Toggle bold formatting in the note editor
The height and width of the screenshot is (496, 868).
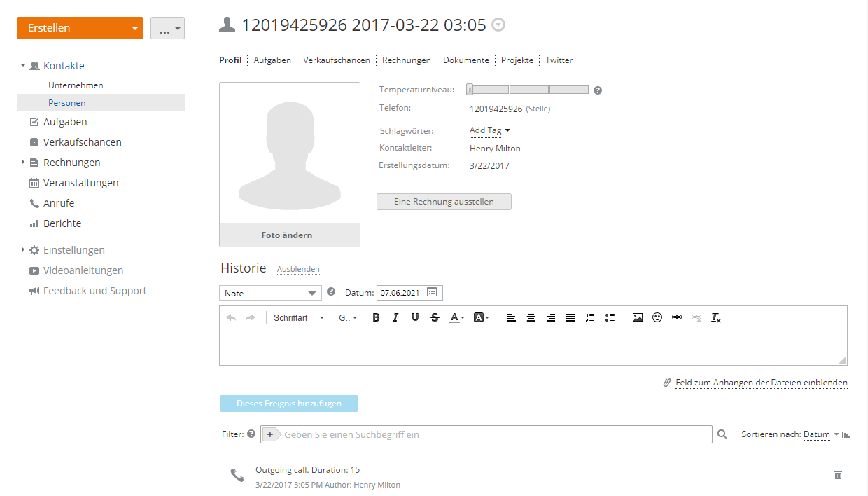point(376,317)
